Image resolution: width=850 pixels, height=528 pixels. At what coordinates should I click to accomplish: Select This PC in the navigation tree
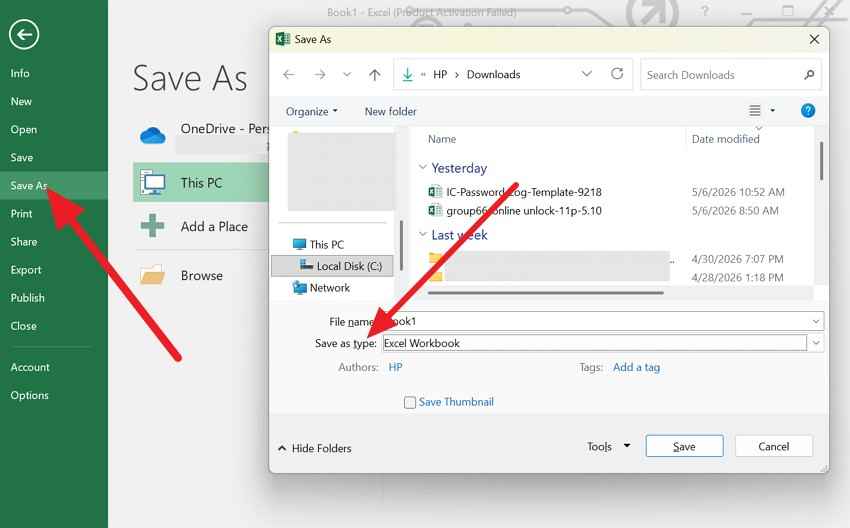[x=326, y=244]
